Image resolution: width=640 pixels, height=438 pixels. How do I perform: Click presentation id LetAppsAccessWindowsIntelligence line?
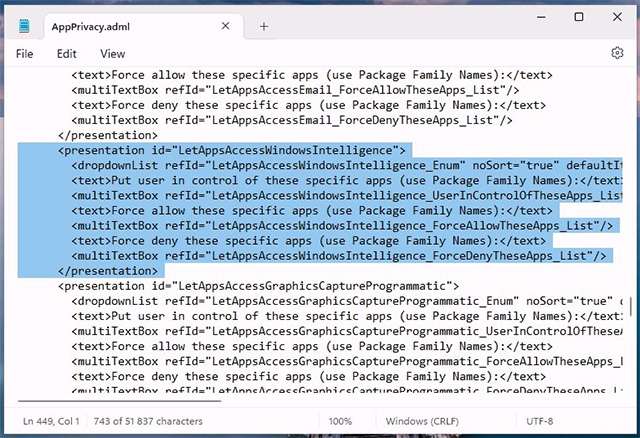click(x=232, y=150)
